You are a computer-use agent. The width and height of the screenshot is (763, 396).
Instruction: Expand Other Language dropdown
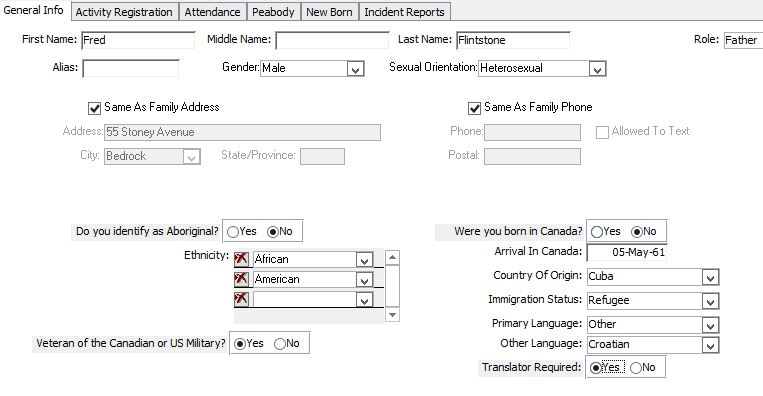tap(710, 345)
